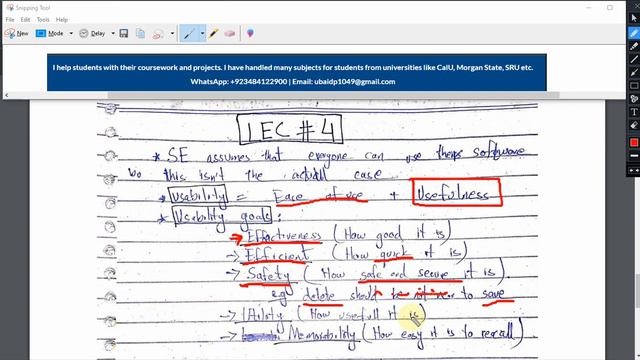Click the underlined phrase "Ease of use"
Image resolution: width=640 pixels, height=360 pixels.
[319, 196]
